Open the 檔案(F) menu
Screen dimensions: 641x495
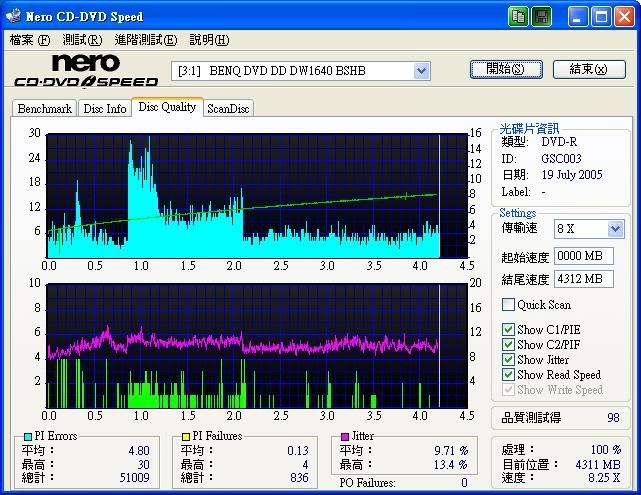30,40
